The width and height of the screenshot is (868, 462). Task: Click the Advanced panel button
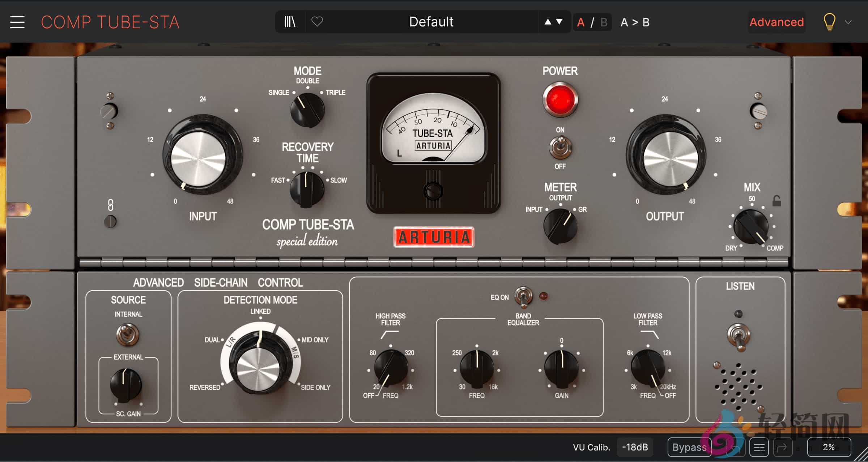click(776, 22)
